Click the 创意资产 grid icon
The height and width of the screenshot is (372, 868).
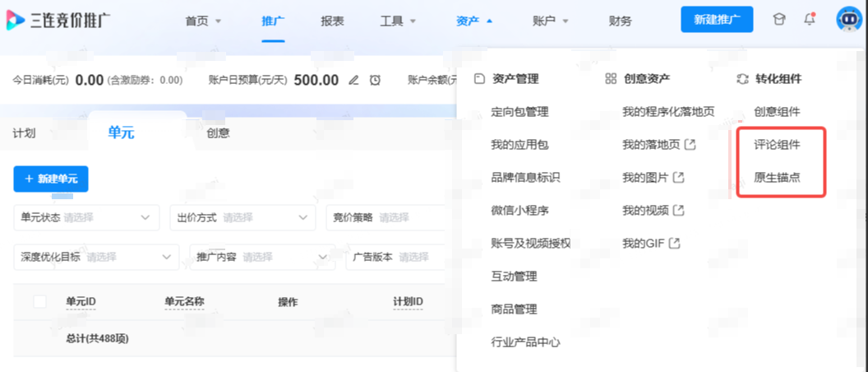611,79
